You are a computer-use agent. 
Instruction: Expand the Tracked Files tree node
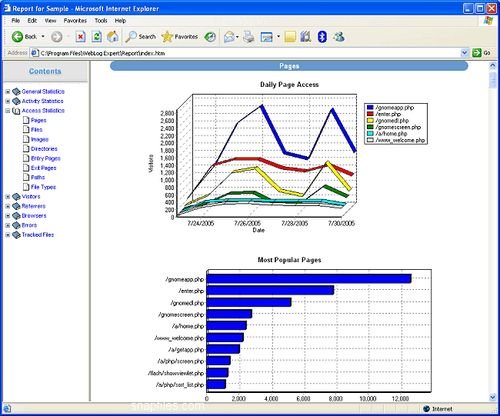(8, 235)
